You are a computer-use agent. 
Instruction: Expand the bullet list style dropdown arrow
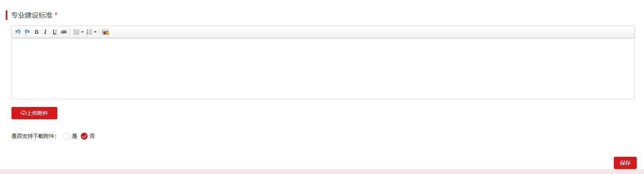(82, 32)
